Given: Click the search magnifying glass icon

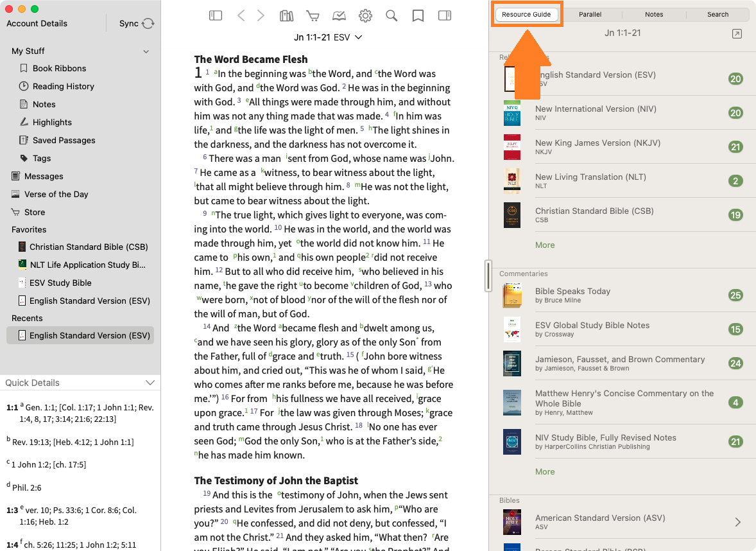Looking at the screenshot, I should pos(391,15).
